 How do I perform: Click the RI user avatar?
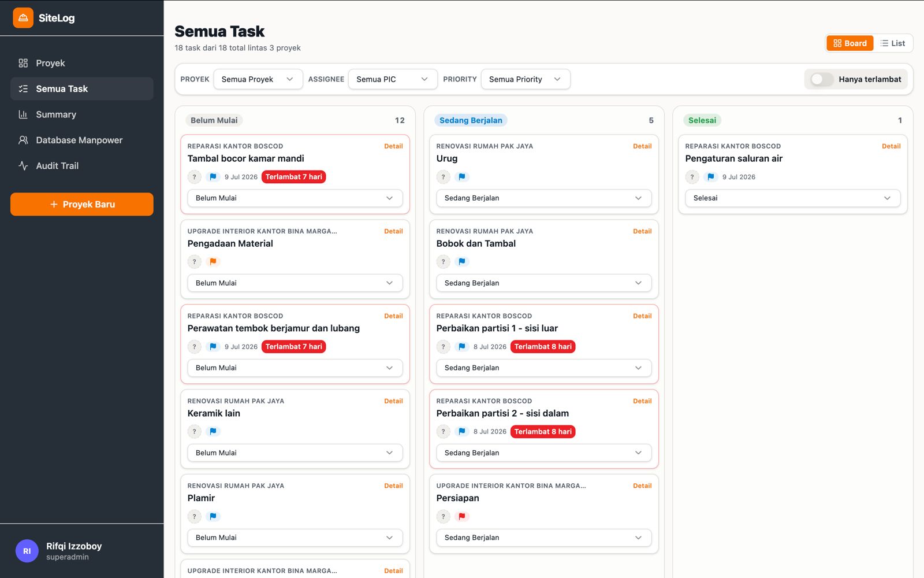[27, 551]
